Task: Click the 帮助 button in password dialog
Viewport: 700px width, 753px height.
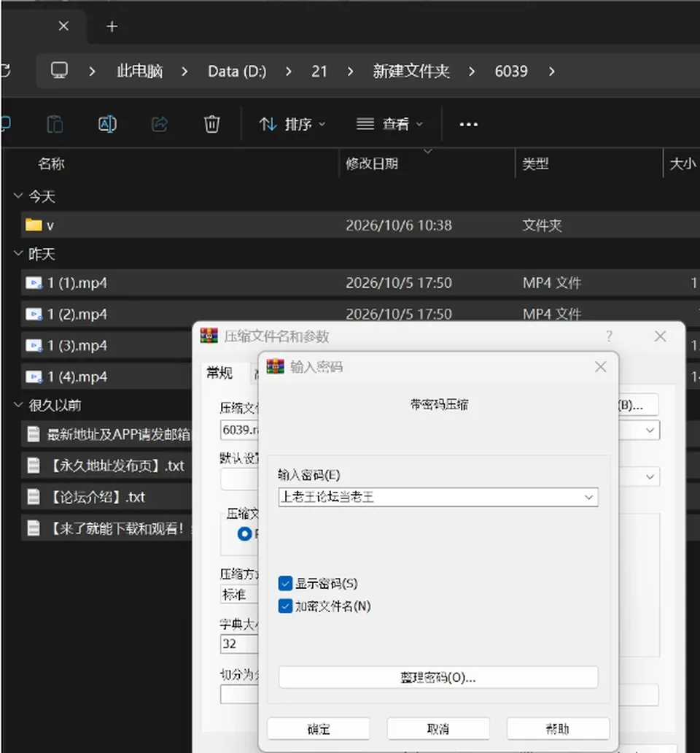Action: click(x=558, y=729)
